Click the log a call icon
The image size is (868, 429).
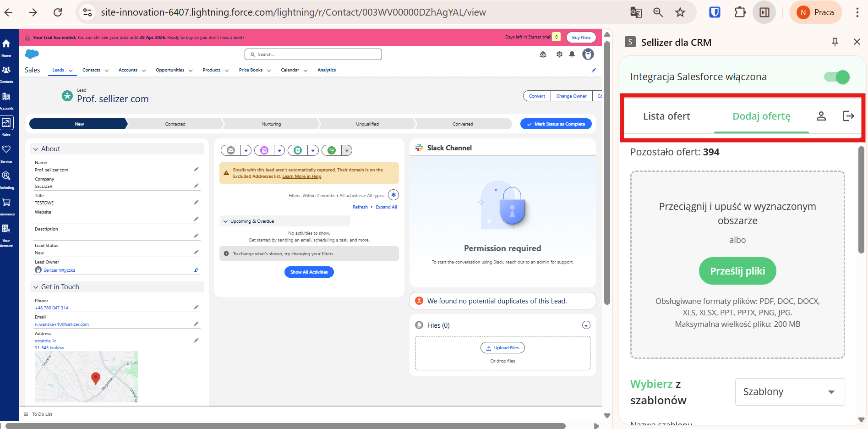point(298,150)
